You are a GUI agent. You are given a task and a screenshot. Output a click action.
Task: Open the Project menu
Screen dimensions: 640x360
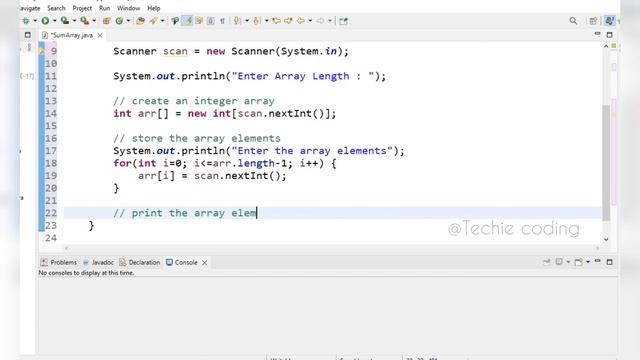click(82, 8)
